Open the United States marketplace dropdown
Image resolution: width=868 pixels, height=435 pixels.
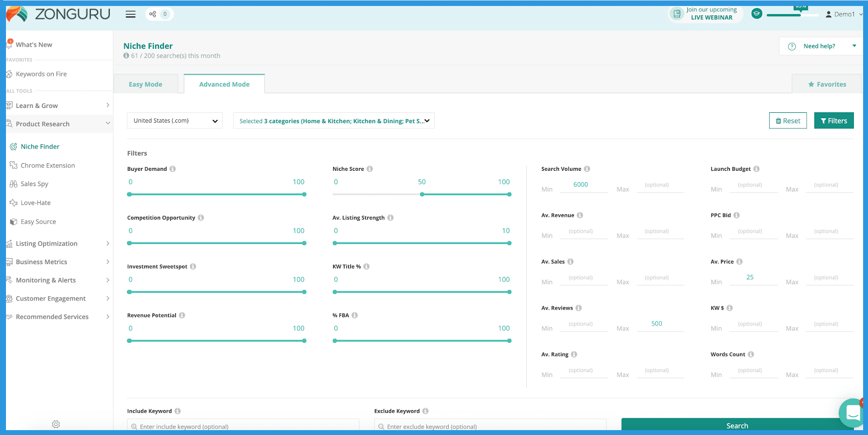coord(175,121)
